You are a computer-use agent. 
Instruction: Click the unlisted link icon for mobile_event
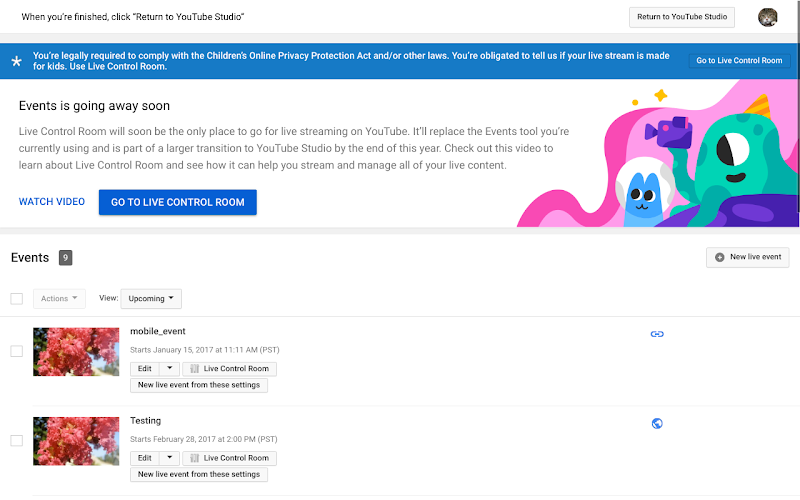tap(657, 334)
